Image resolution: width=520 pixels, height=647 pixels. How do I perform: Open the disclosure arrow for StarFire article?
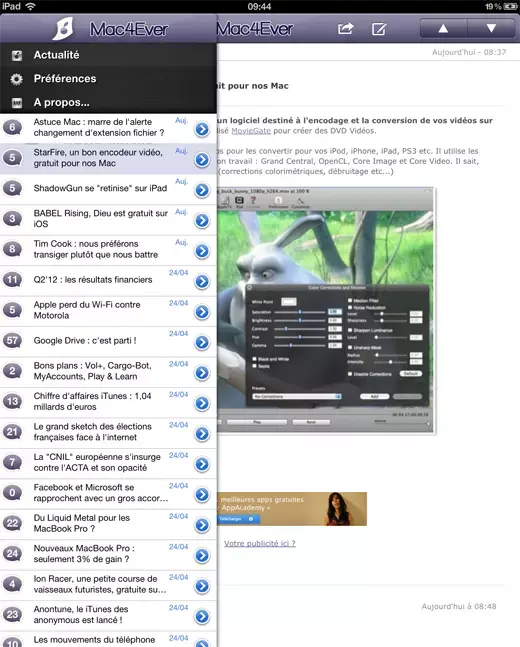[202, 159]
